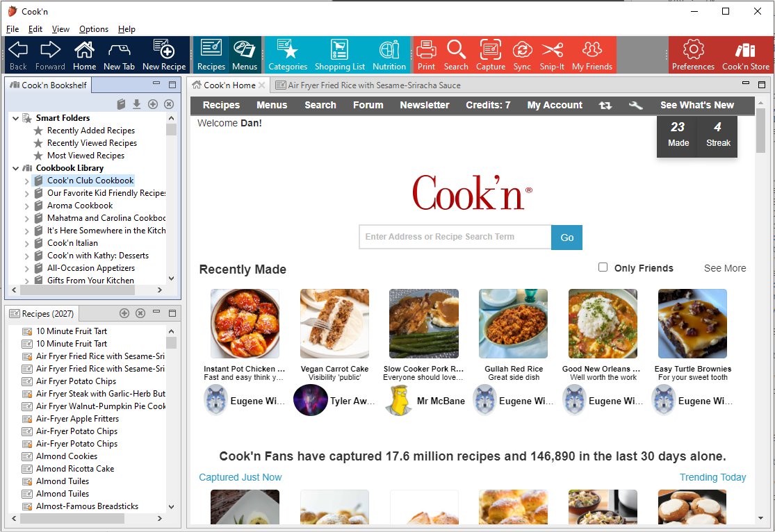This screenshot has height=532, width=775.
Task: Open the Options menu
Action: (93, 29)
